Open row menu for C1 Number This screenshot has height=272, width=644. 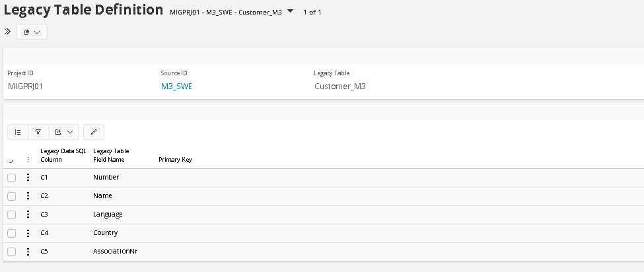(28, 178)
